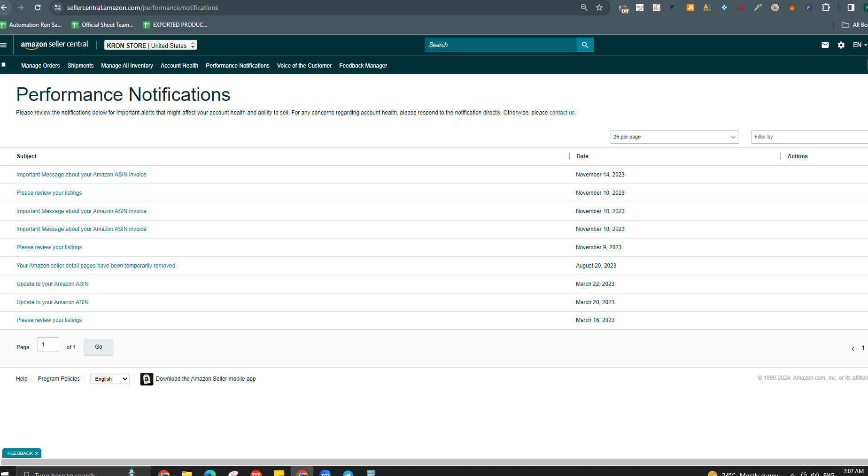Click the RS extension icon
Viewport: 868px width, 476px height.
[x=674, y=8]
